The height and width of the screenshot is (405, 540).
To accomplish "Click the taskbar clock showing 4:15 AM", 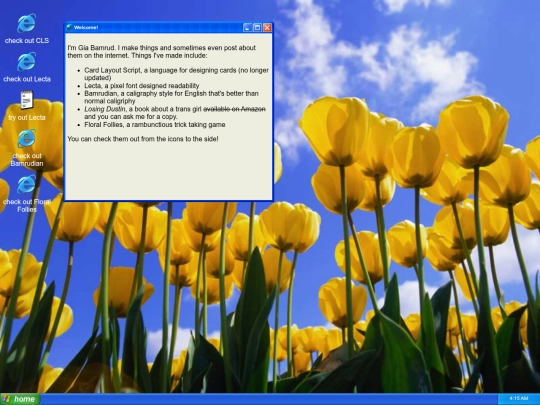I will [518, 398].
